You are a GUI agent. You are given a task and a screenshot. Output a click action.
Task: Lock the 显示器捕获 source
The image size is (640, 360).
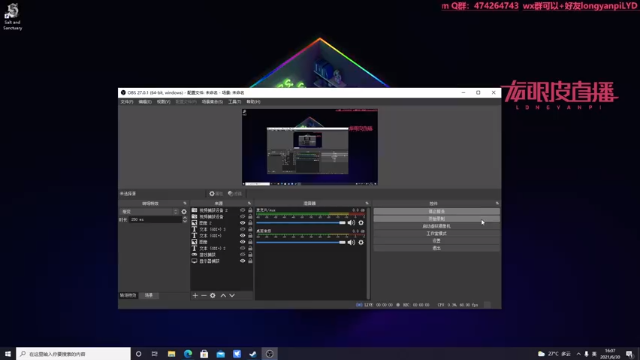[x=250, y=261]
